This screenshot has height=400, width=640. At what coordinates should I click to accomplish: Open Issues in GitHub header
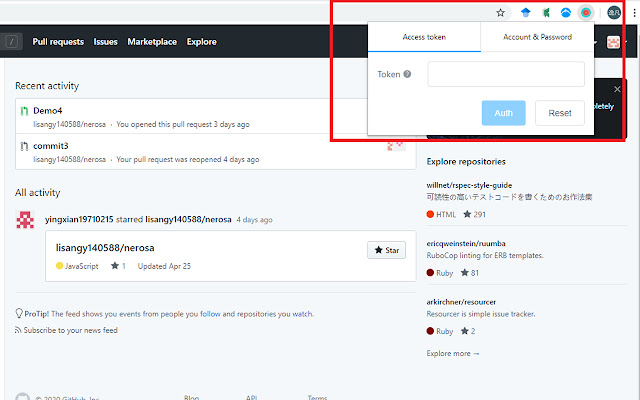click(105, 42)
